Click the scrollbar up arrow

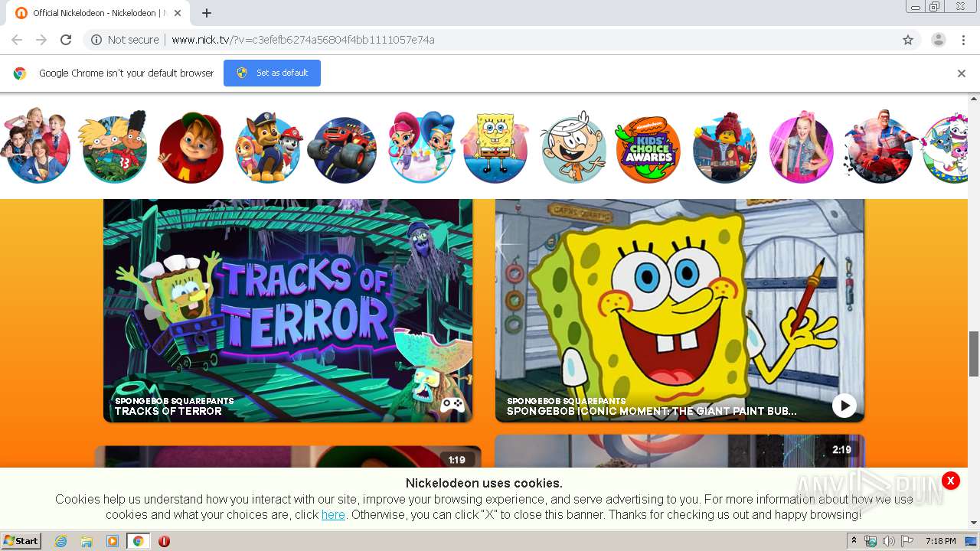(x=974, y=98)
